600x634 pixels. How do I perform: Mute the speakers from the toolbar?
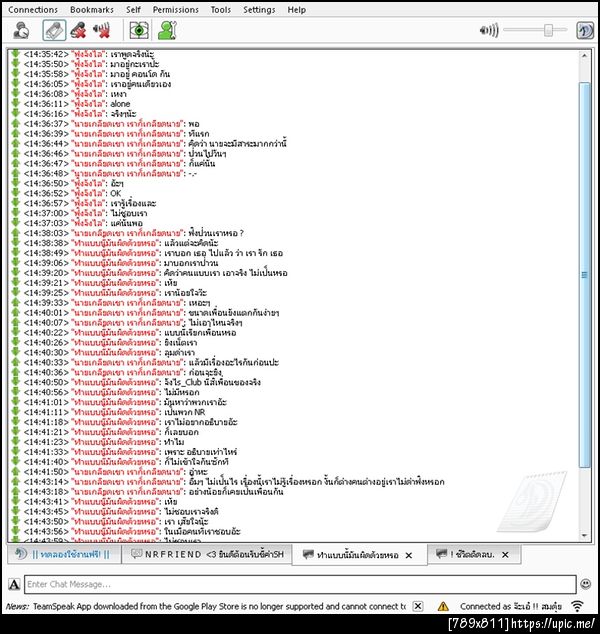coord(102,30)
